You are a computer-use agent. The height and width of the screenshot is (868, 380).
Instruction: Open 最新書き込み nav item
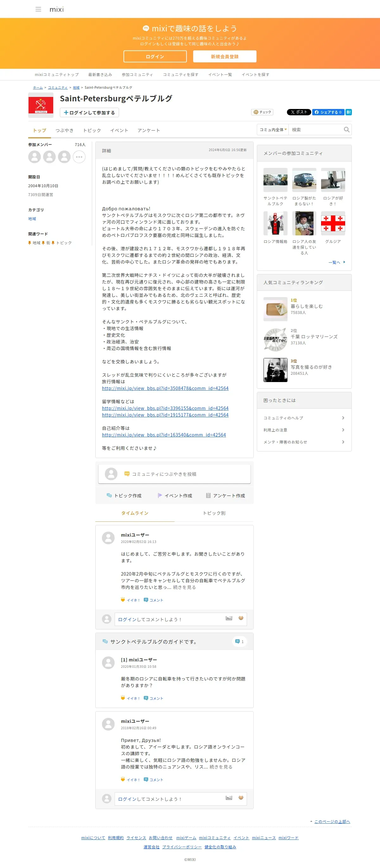pos(100,75)
